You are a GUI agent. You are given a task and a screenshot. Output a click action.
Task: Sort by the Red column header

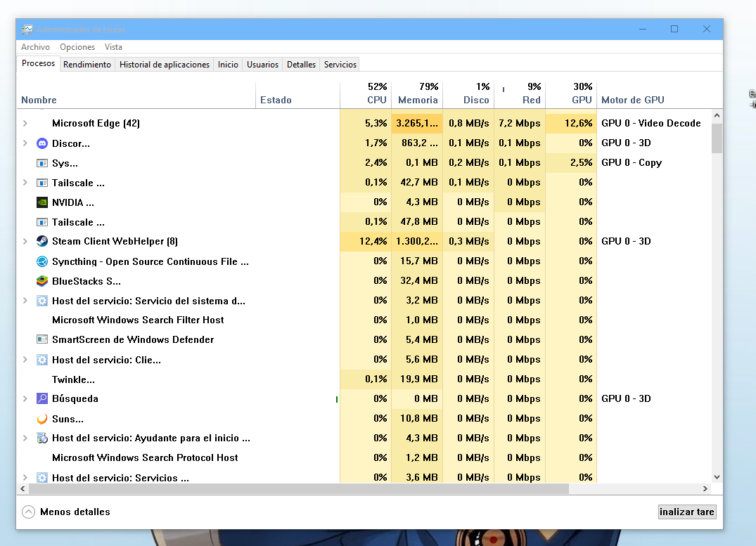pyautogui.click(x=520, y=95)
